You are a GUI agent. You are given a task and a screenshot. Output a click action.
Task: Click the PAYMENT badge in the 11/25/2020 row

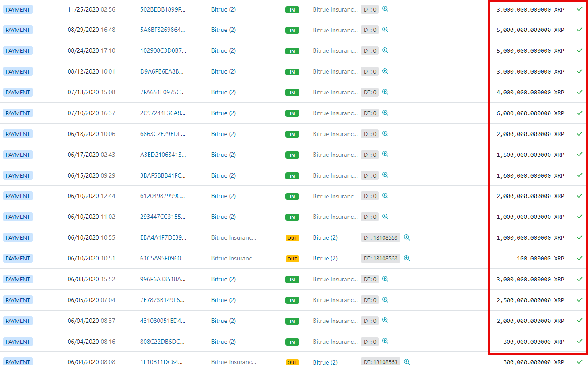pyautogui.click(x=18, y=9)
